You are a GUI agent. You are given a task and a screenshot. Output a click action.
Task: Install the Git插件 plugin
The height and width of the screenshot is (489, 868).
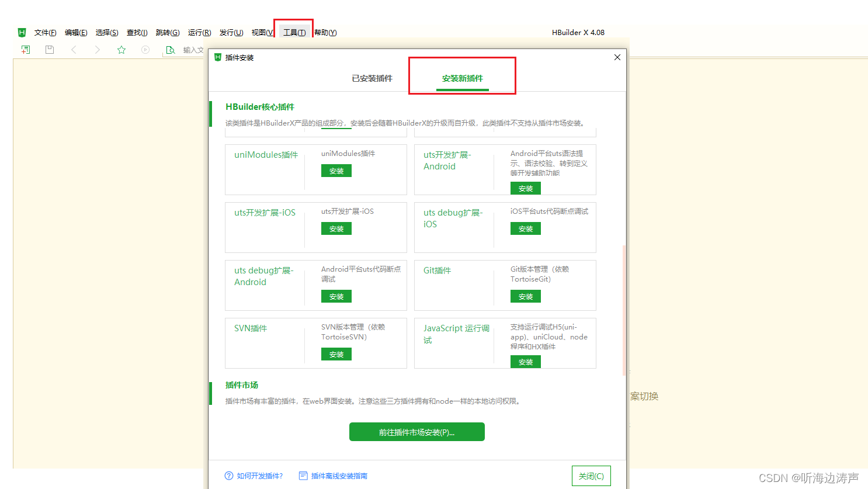(x=526, y=296)
